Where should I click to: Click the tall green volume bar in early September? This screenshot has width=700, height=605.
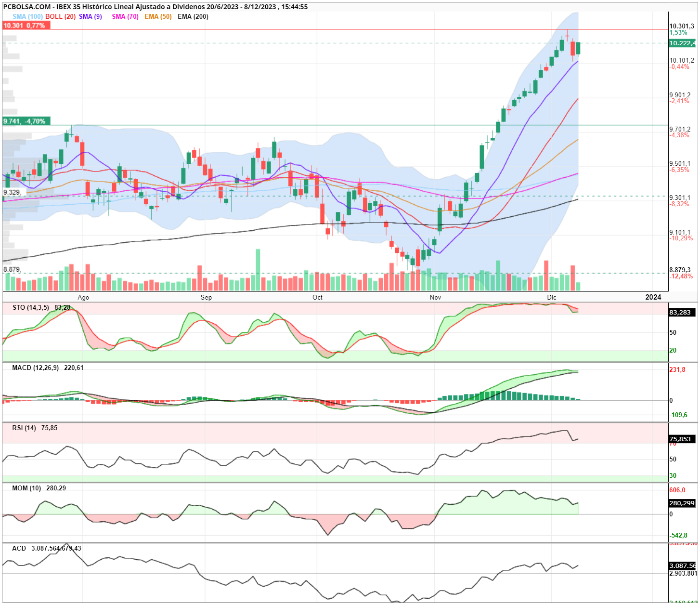tap(258, 270)
